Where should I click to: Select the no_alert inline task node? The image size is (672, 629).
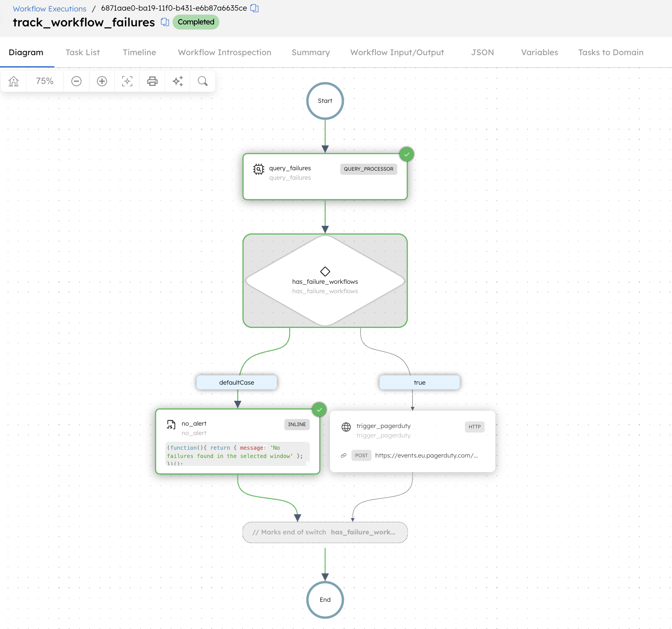[x=238, y=441]
